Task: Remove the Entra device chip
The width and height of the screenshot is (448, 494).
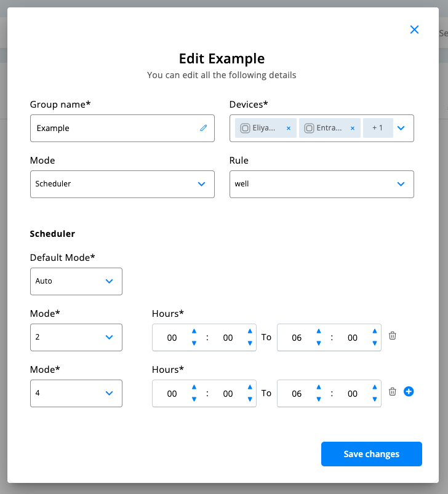Action: (x=352, y=129)
